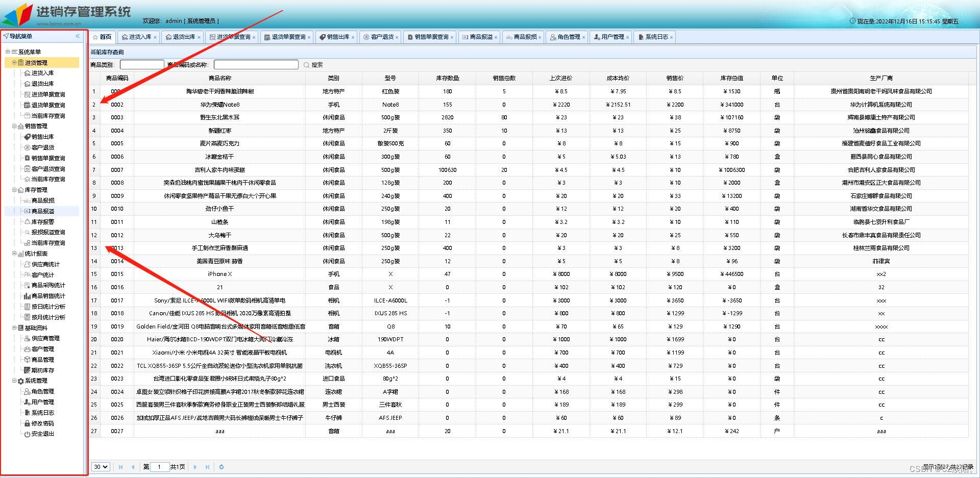Go to first page button
980x478 pixels.
pyautogui.click(x=121, y=467)
